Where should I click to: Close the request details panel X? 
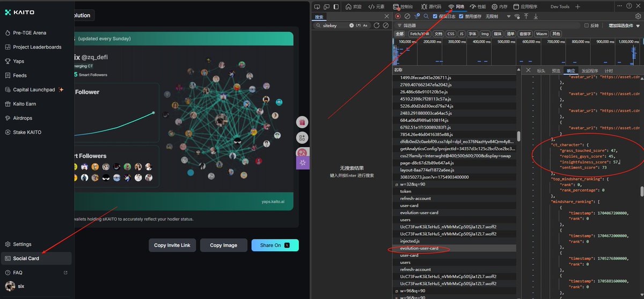click(528, 70)
